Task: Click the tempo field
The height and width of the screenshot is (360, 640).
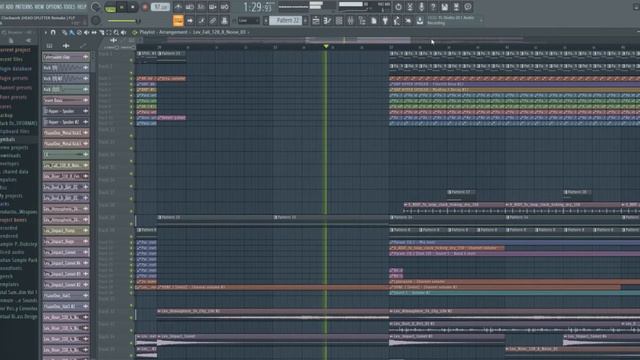Action: click(160, 7)
